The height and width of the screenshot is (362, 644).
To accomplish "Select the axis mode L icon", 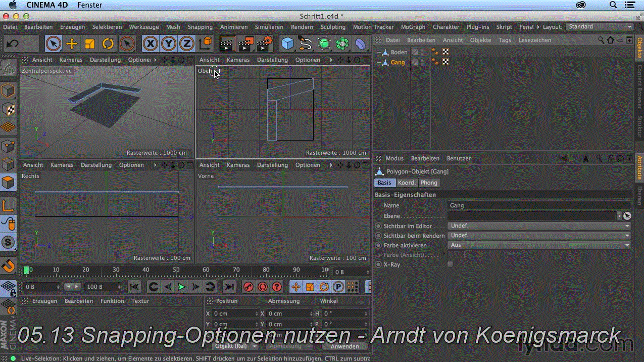I will 8,205.
